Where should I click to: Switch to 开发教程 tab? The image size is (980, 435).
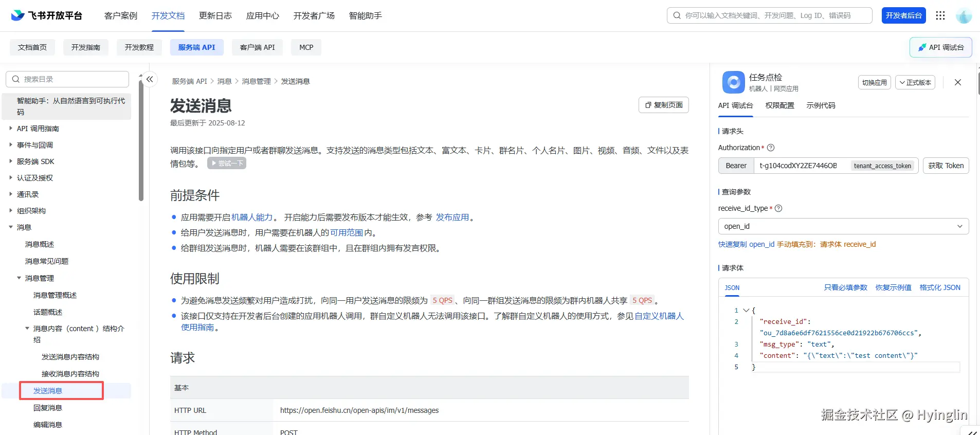(139, 47)
